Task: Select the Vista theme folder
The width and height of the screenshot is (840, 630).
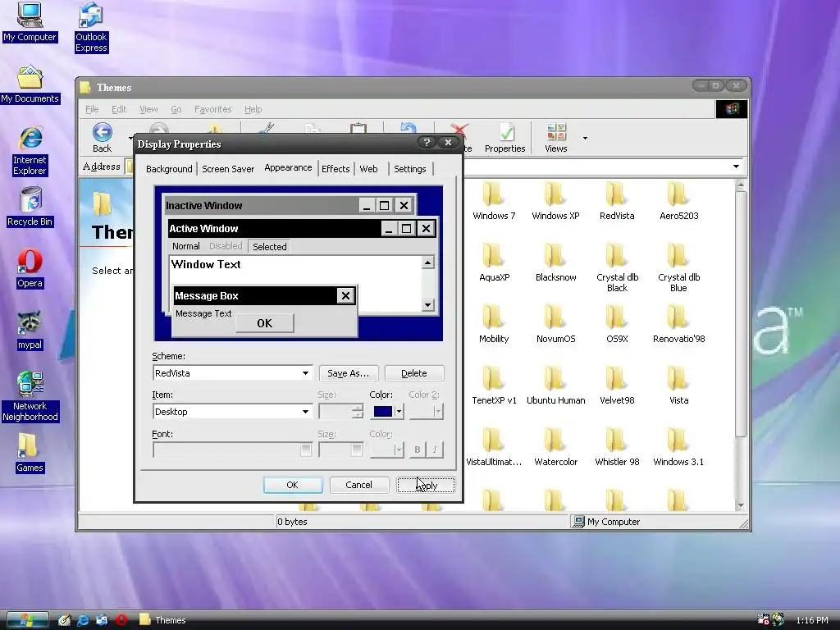Action: pos(678,386)
